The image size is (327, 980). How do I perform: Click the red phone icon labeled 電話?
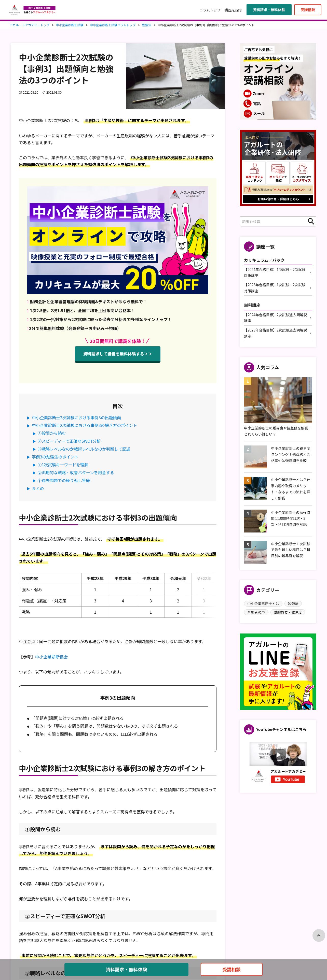click(248, 104)
